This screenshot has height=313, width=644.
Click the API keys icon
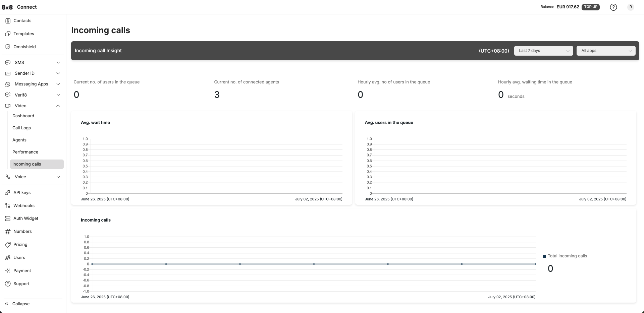click(x=8, y=193)
